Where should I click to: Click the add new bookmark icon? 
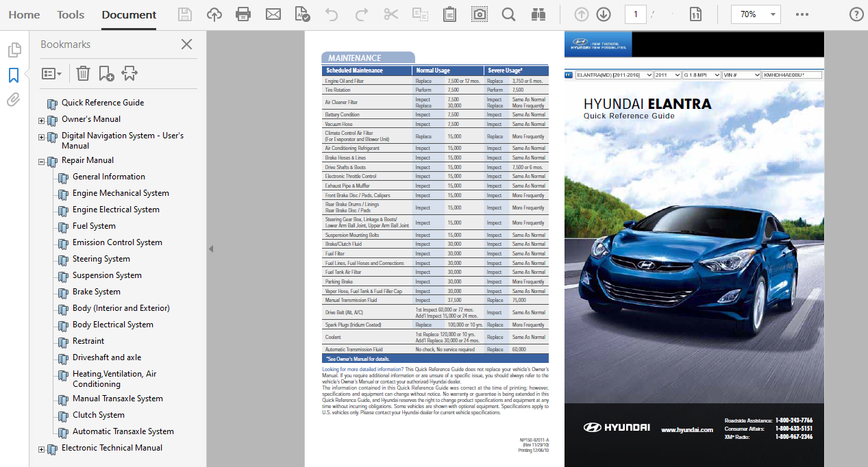coord(106,73)
